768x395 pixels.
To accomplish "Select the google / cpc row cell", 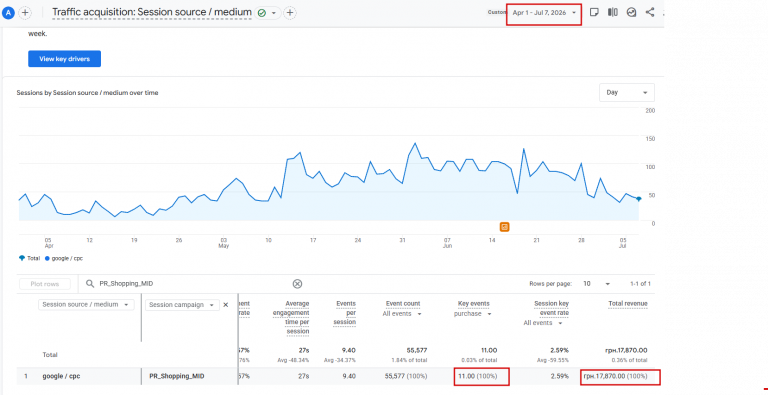I will (x=61, y=376).
